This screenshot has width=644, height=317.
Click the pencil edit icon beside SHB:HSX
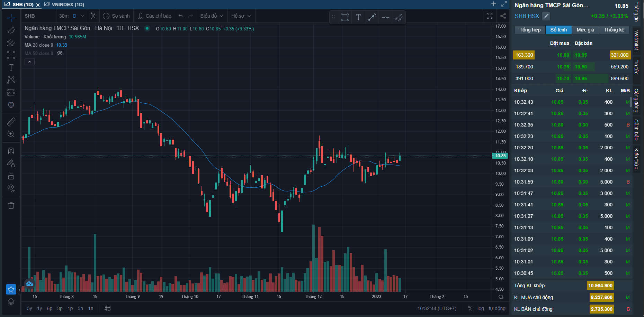point(546,16)
